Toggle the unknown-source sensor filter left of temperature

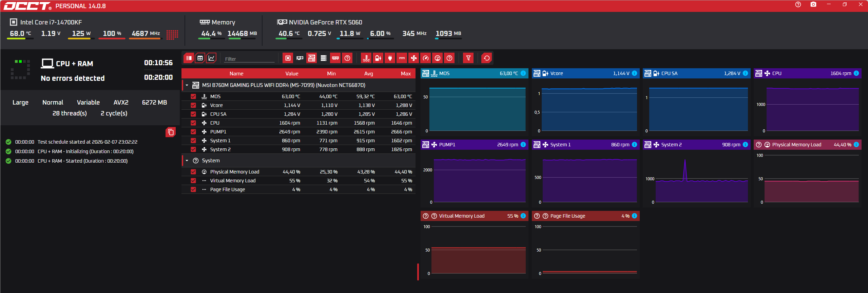[347, 58]
